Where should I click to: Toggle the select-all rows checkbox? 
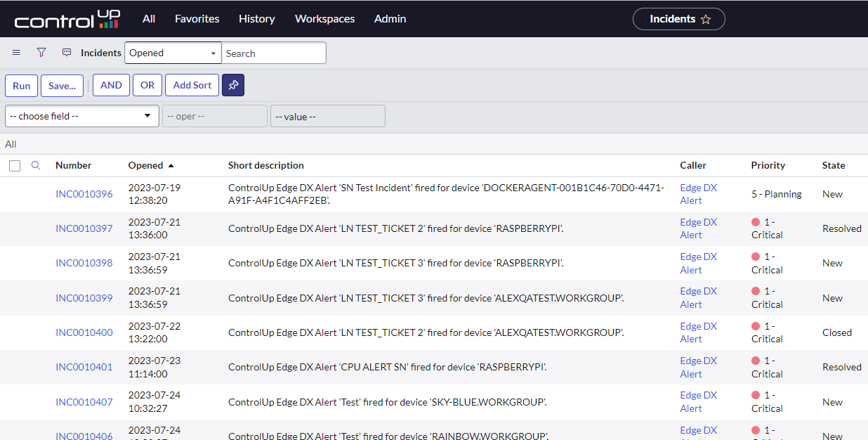click(15, 166)
